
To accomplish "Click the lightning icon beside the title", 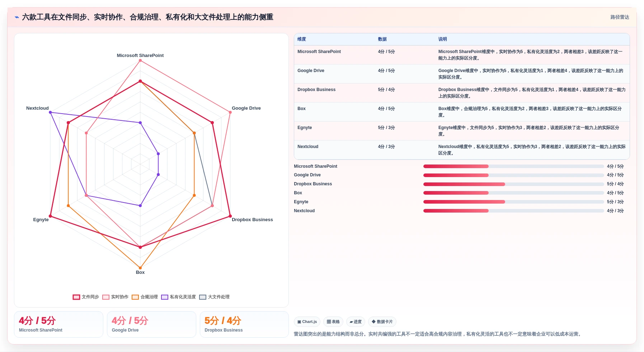I will pyautogui.click(x=17, y=17).
